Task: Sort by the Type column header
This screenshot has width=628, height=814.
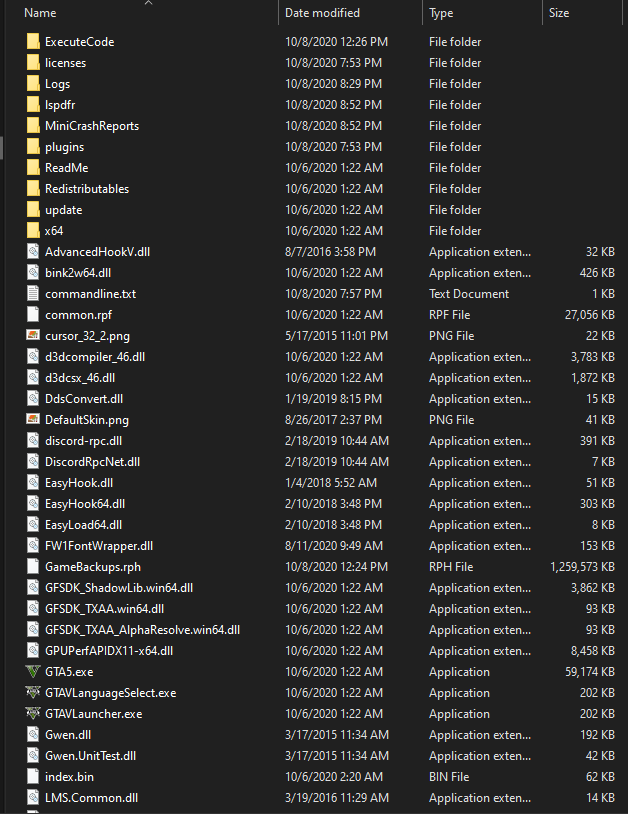Action: [441, 13]
